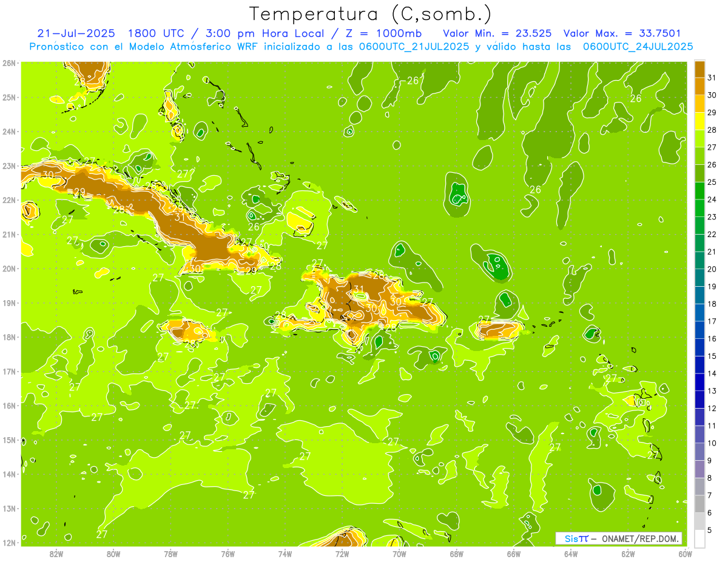Click the 'ONAMET/REP.DOM.' credit label
This screenshot has height=562, width=728.
point(641,538)
